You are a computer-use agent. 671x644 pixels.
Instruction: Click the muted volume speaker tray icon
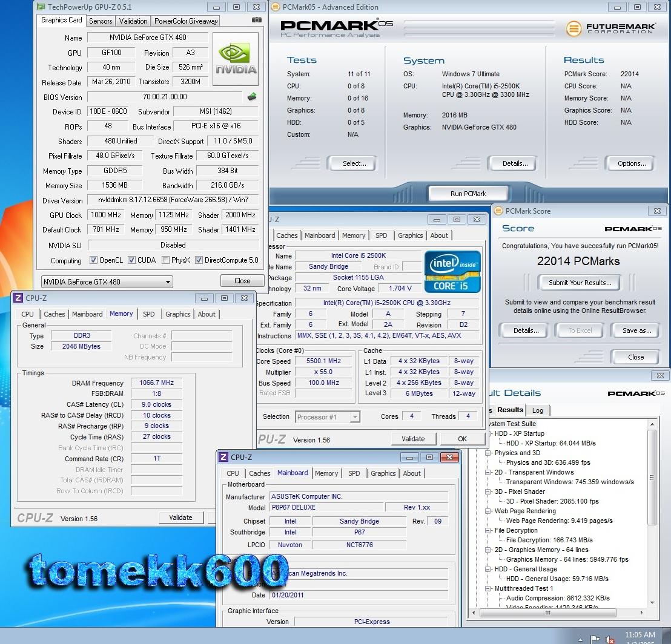pos(610,640)
